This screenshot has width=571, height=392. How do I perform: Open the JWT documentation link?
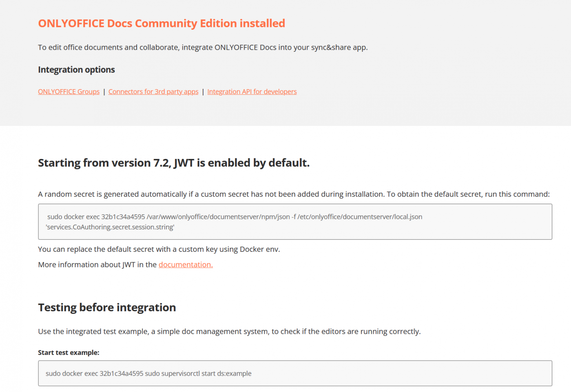pos(186,265)
